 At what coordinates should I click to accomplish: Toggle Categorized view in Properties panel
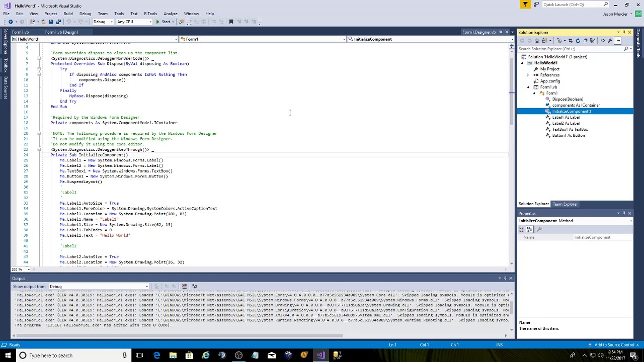point(522,229)
